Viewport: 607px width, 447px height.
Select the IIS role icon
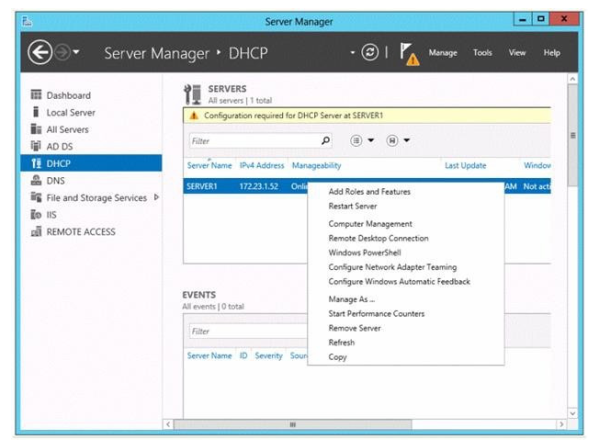(36, 214)
